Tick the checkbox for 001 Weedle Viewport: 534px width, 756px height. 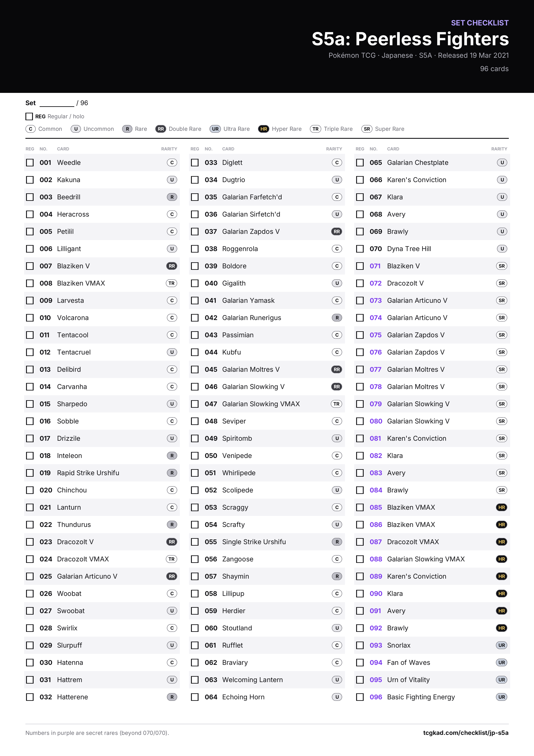[30, 163]
